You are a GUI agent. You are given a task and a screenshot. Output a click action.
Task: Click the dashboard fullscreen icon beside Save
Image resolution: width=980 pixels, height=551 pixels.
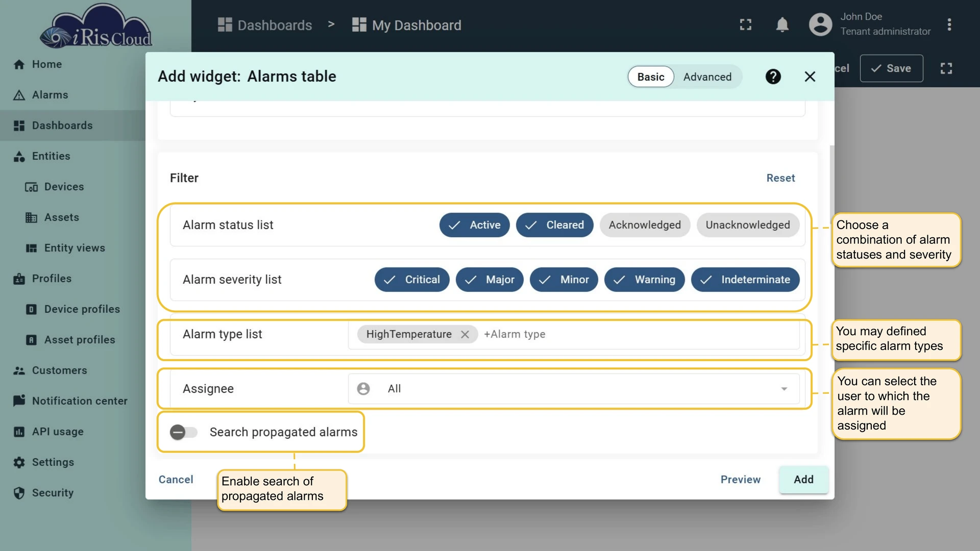[946, 68]
